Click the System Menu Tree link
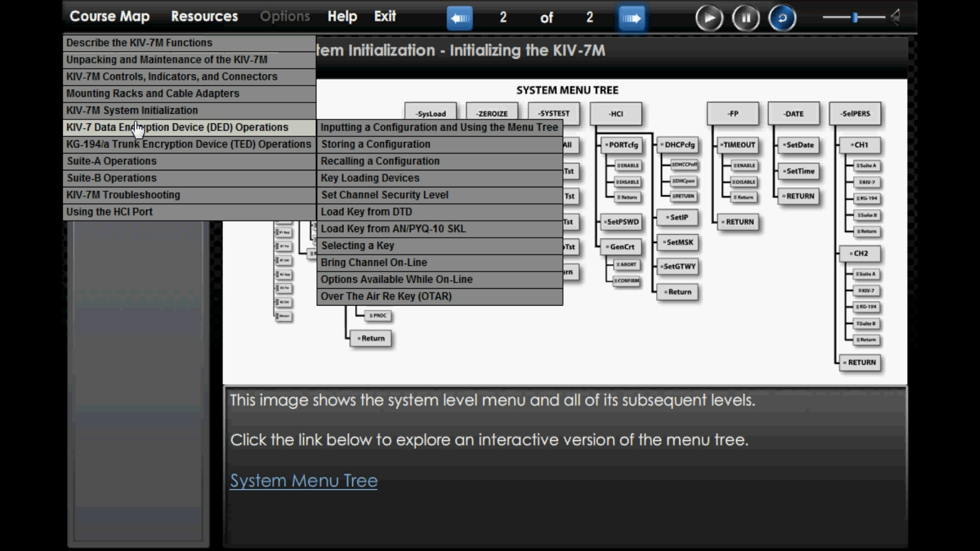The image size is (980, 551). coord(304,481)
